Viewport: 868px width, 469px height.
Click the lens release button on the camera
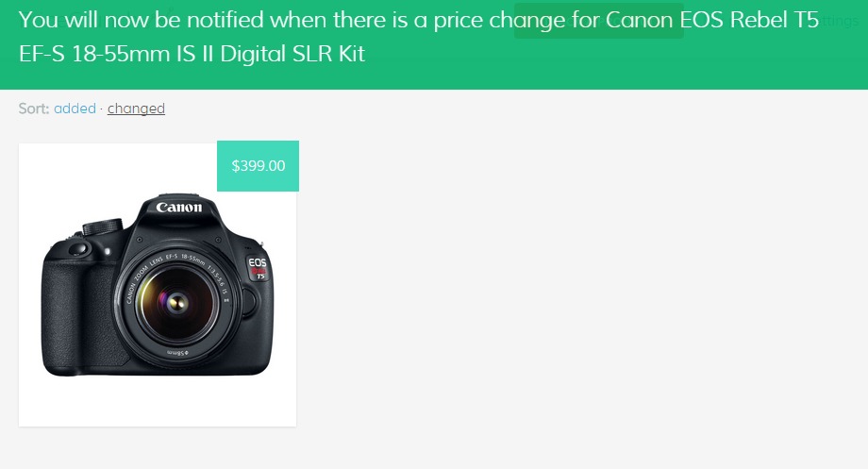248,304
